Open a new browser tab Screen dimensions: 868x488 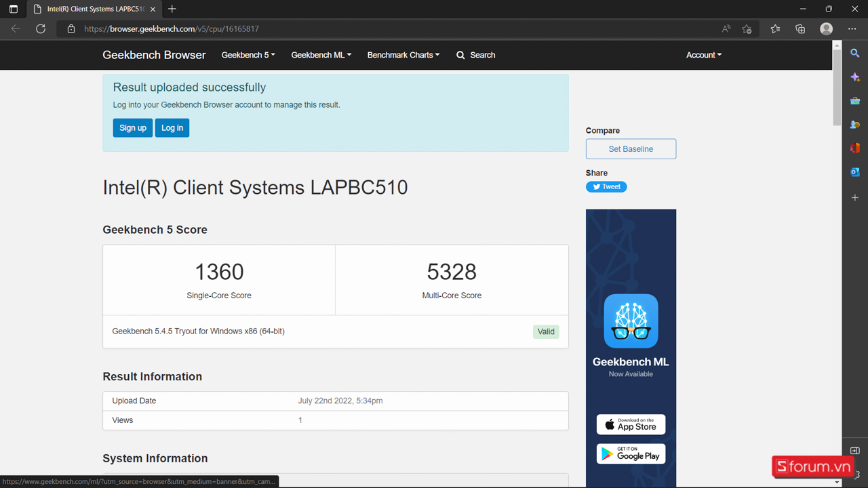(x=172, y=9)
